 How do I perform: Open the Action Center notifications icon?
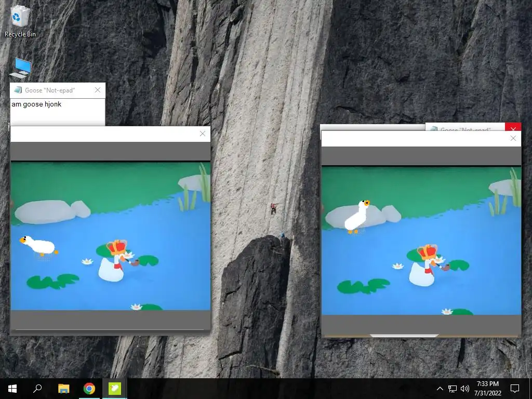coord(515,389)
